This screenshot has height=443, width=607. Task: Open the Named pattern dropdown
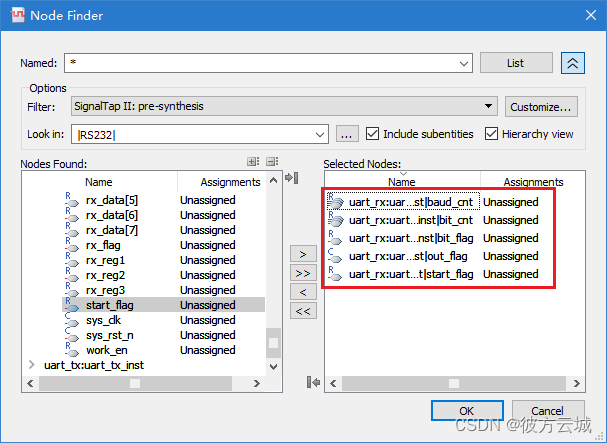[x=464, y=64]
